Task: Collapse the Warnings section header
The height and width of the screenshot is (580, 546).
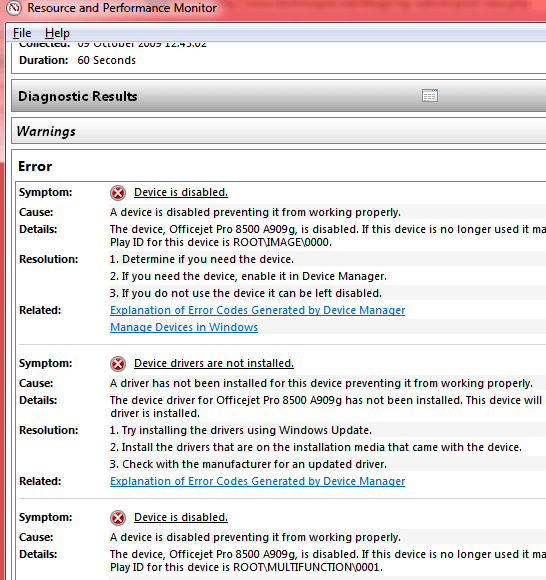Action: 279,131
